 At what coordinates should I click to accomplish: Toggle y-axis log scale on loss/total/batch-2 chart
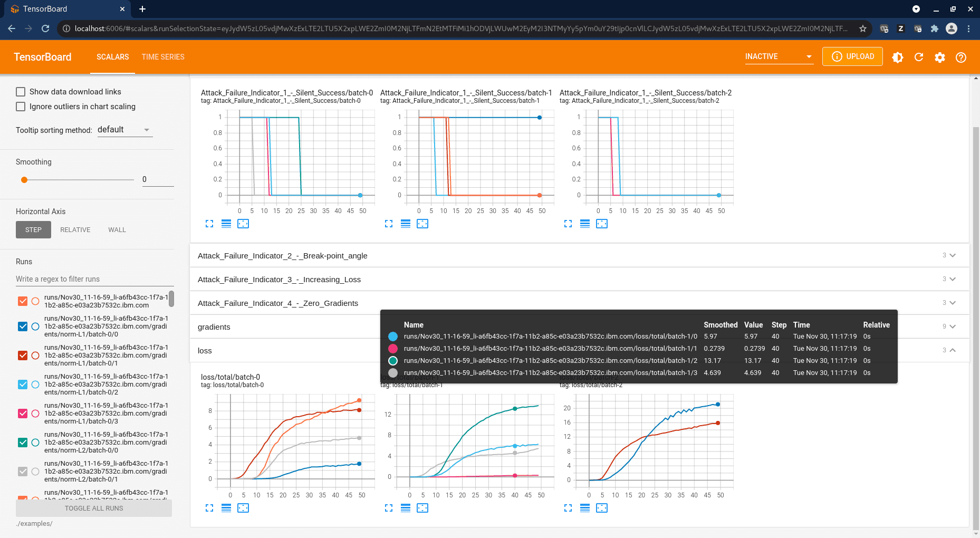pyautogui.click(x=585, y=508)
